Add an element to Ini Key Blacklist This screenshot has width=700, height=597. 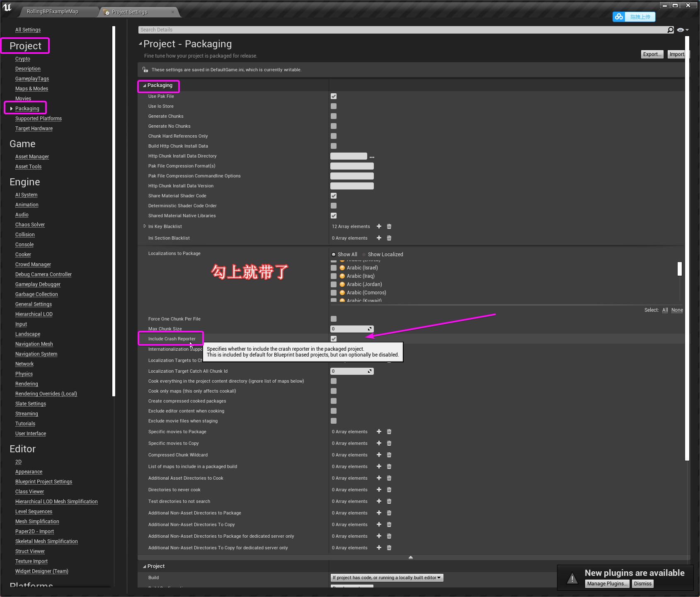tap(378, 226)
